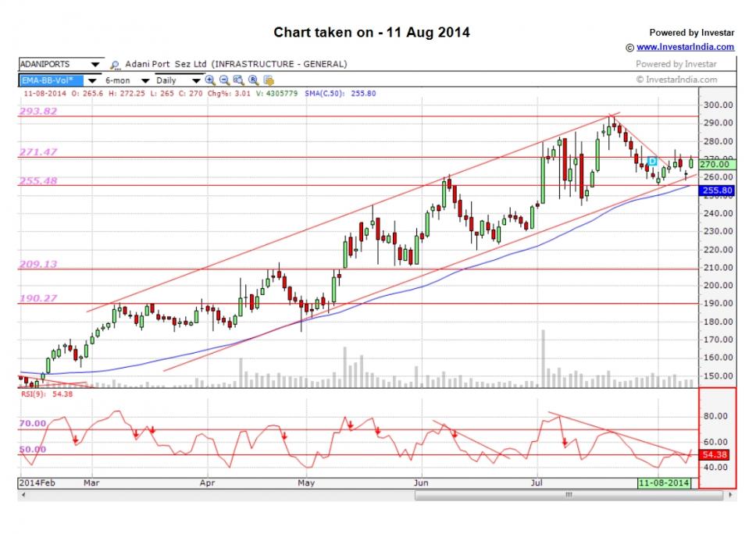
Task: Click the left arrow of the horizontal scrollbar
Action: (x=23, y=495)
